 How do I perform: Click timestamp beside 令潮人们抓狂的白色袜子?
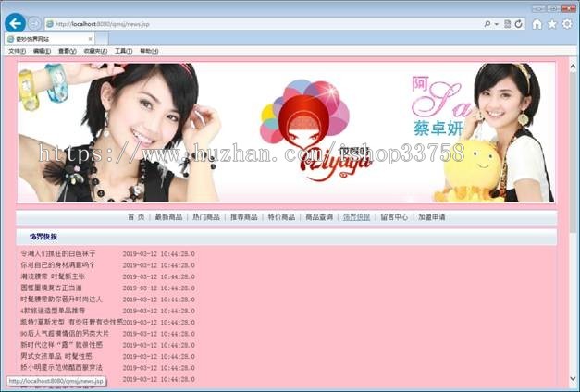[x=159, y=254]
